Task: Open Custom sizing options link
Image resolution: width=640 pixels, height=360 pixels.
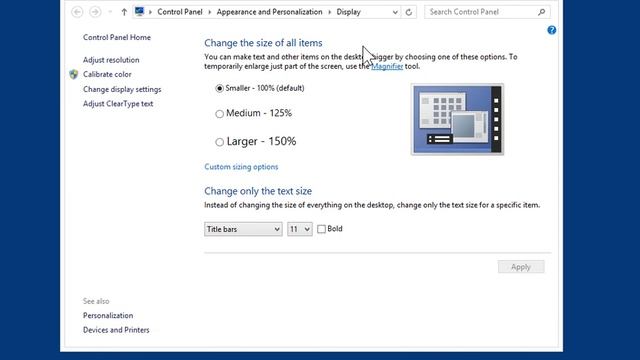Action: [241, 167]
